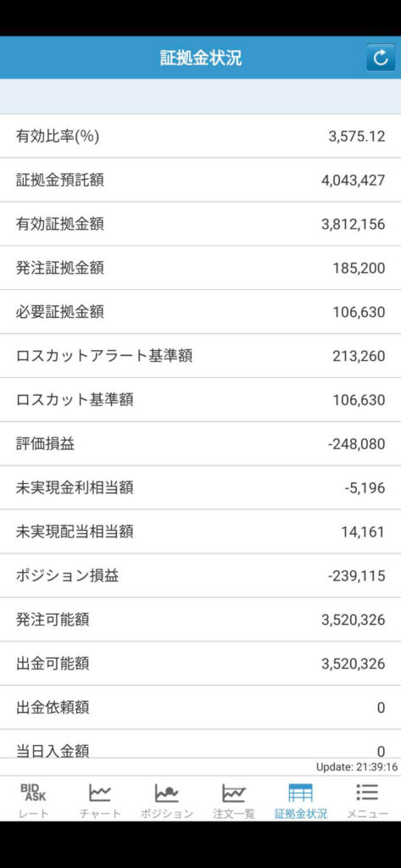Tap the 有効証拠金額 value 3,812,156

(353, 224)
